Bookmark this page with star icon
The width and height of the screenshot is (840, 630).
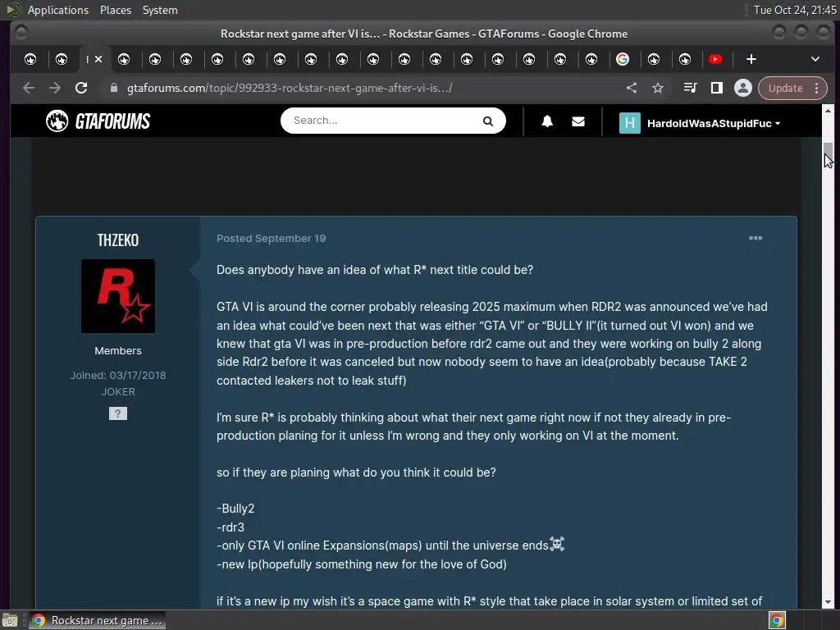(x=658, y=88)
